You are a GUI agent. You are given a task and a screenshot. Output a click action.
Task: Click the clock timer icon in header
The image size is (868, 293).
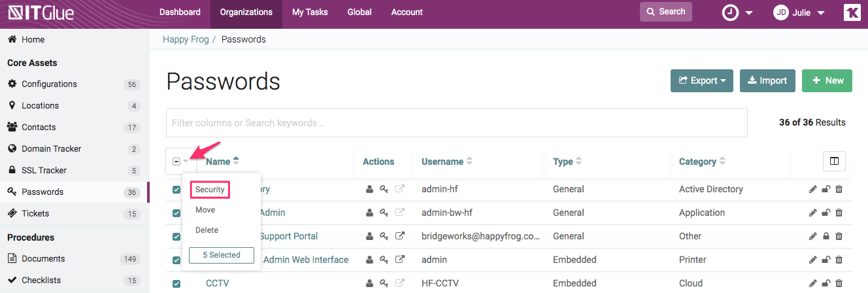point(730,12)
